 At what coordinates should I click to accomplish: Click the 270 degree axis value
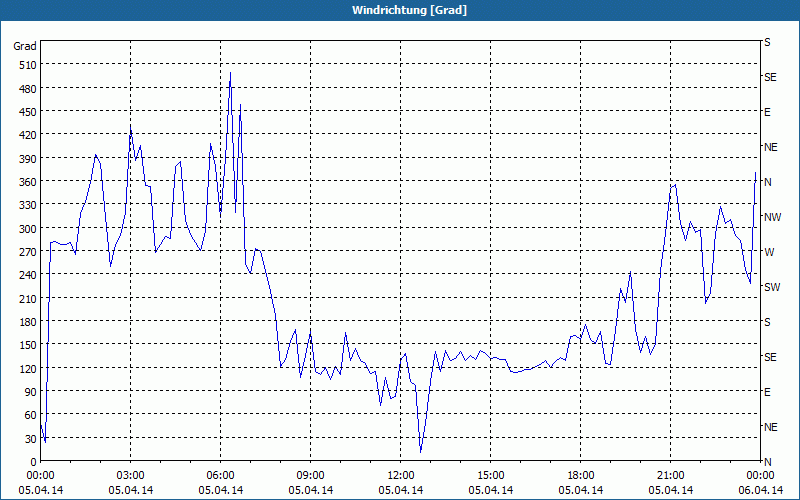pos(28,252)
